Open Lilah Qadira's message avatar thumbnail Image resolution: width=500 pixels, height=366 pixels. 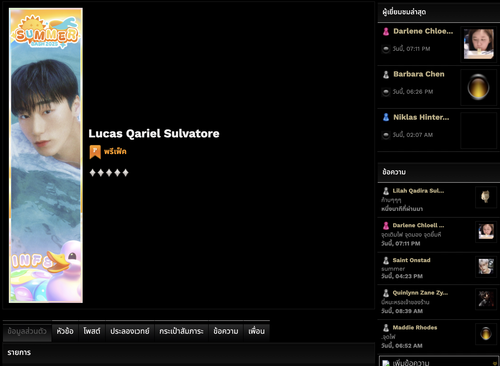[x=486, y=197]
